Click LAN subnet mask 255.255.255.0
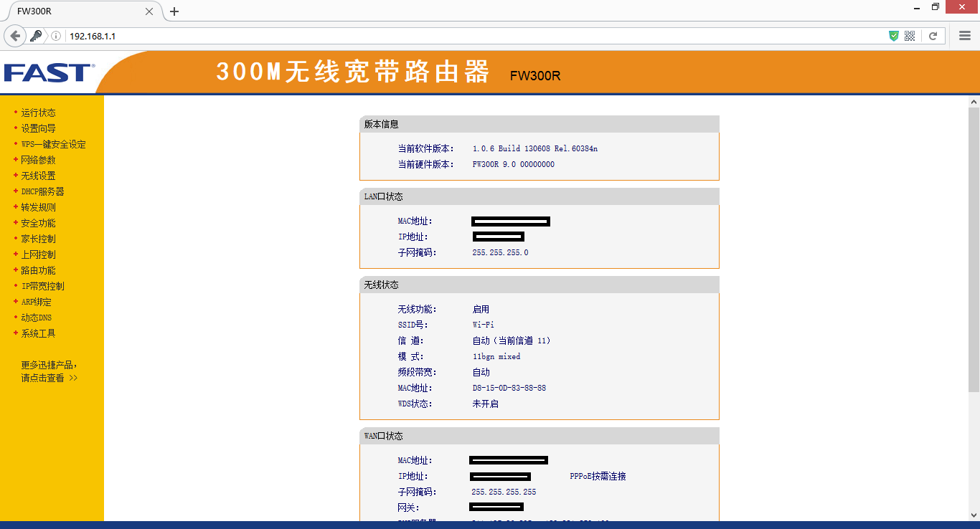980x529 pixels. [500, 252]
